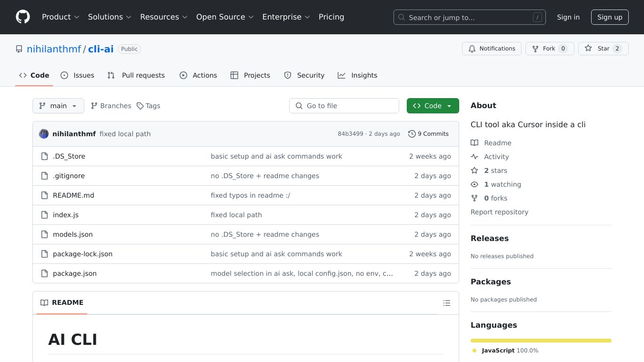Switch to the Insights tab
This screenshot has width=644, height=362.
pos(358,75)
